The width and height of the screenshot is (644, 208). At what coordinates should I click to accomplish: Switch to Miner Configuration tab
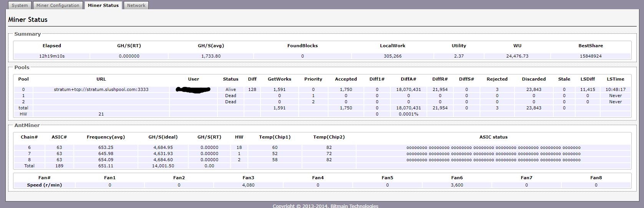58,5
